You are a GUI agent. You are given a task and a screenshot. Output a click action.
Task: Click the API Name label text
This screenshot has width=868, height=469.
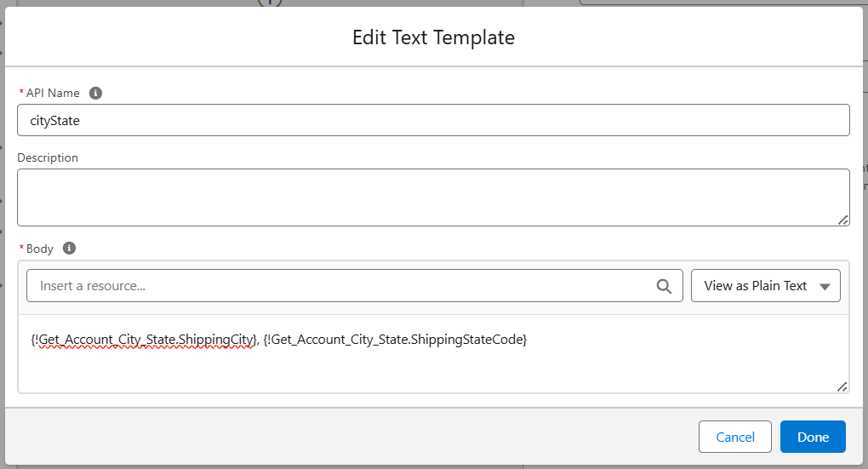coord(53,93)
